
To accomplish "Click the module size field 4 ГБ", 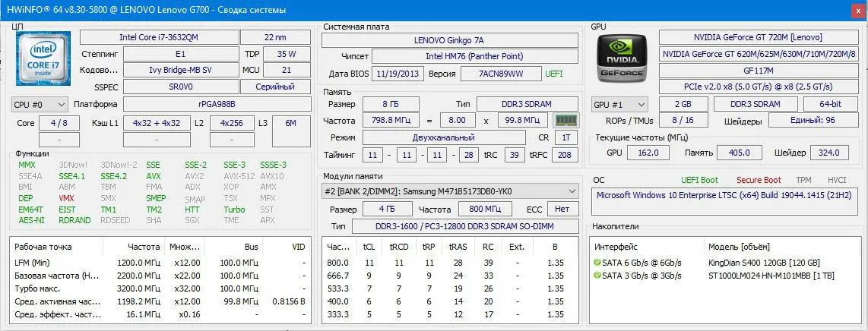I will (x=388, y=210).
